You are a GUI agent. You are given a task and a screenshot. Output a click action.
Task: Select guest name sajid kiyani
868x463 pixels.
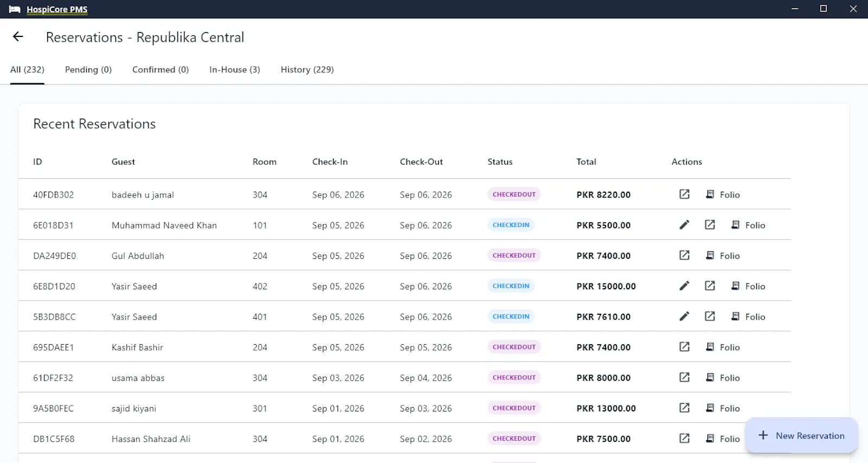pos(134,408)
